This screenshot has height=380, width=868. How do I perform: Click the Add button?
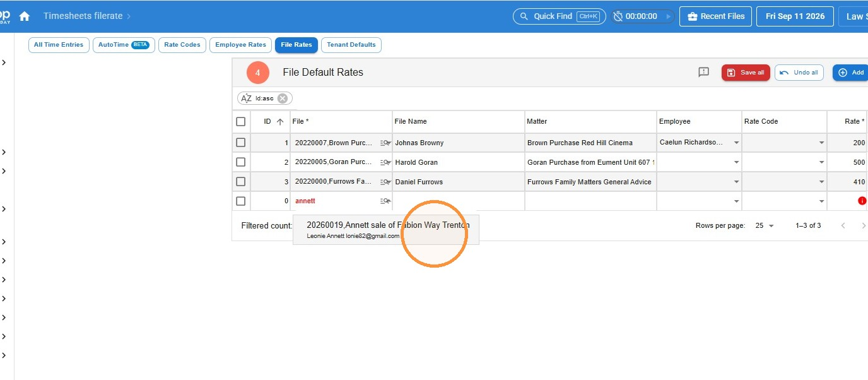pyautogui.click(x=851, y=73)
